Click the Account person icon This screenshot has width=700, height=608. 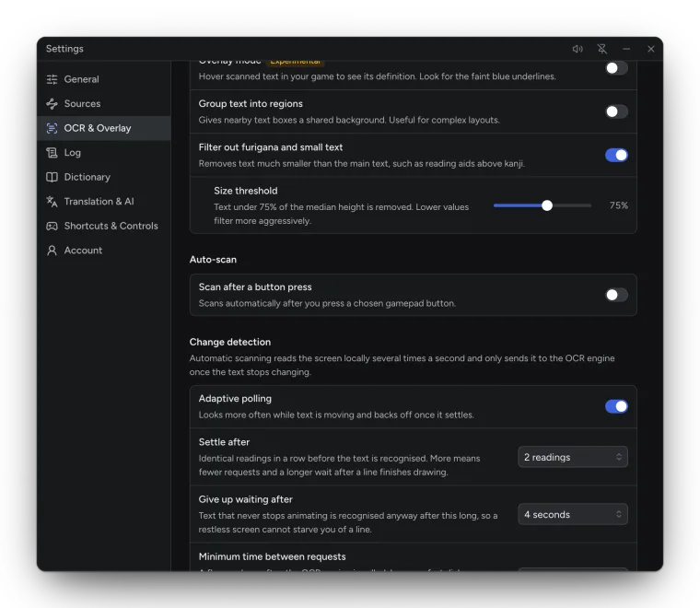click(x=52, y=251)
